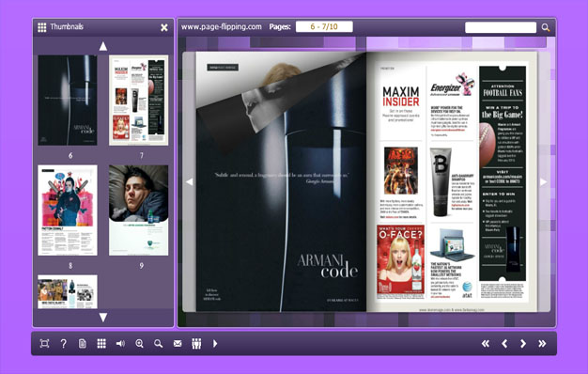Open the help question mark icon
Viewport: 588px width, 374px height.
pos(63,343)
